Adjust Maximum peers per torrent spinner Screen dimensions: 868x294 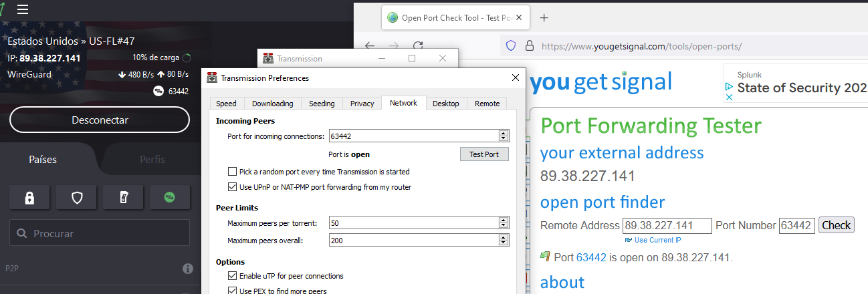504,223
